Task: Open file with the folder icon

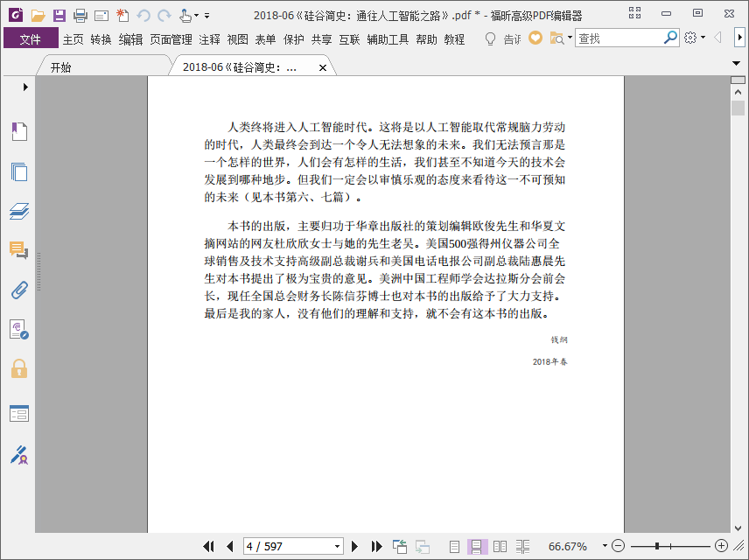Action: coord(38,16)
